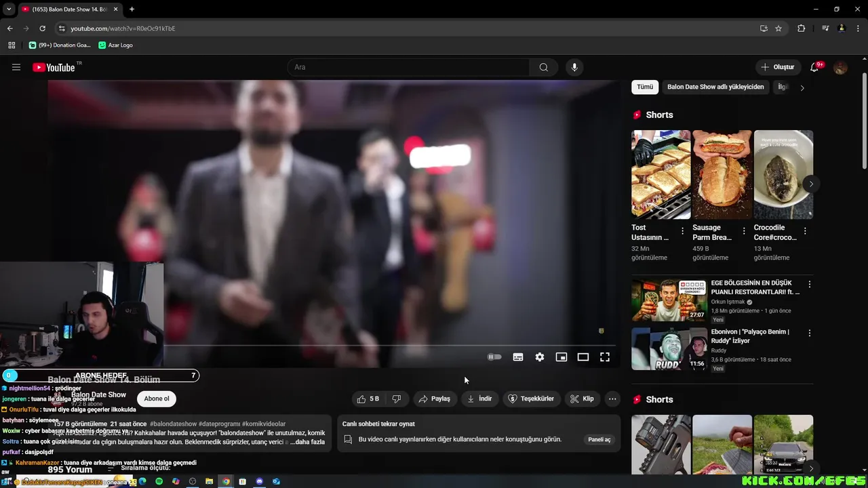This screenshot has width=868, height=488.
Task: Open video settings gear
Action: (540, 357)
